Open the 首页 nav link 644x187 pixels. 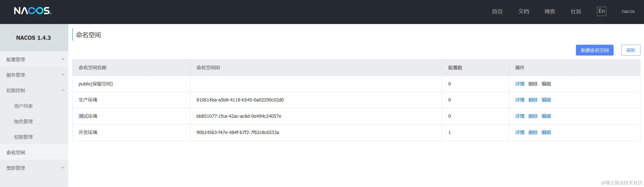(x=497, y=11)
